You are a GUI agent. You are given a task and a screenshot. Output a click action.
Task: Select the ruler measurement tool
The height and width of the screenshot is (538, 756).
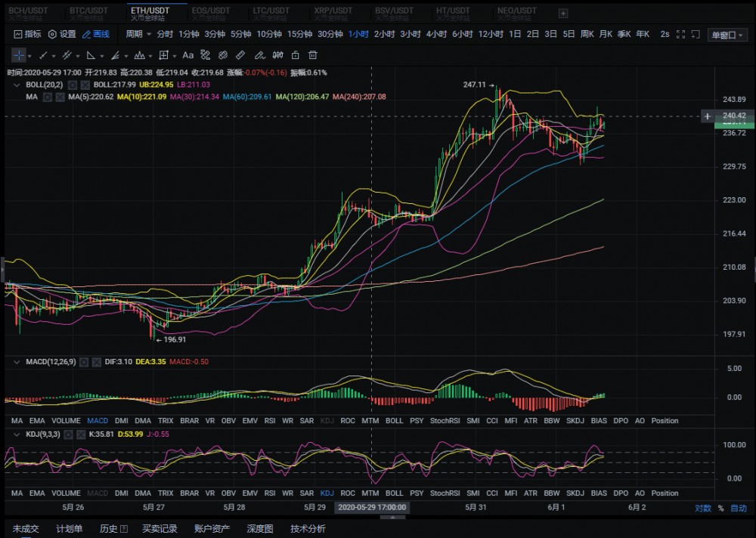pos(240,55)
